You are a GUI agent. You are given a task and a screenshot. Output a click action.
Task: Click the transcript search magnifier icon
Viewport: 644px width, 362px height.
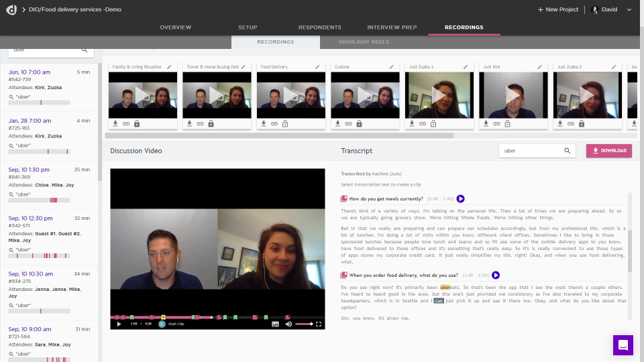(568, 151)
